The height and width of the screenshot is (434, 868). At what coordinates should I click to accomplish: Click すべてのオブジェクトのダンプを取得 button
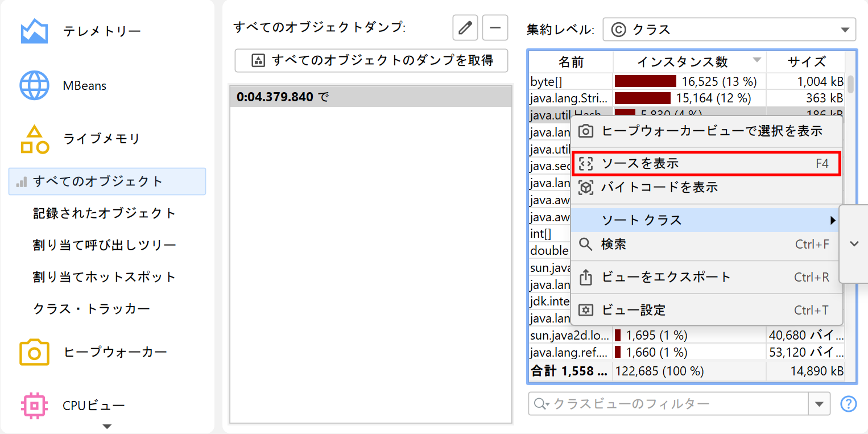pos(371,60)
